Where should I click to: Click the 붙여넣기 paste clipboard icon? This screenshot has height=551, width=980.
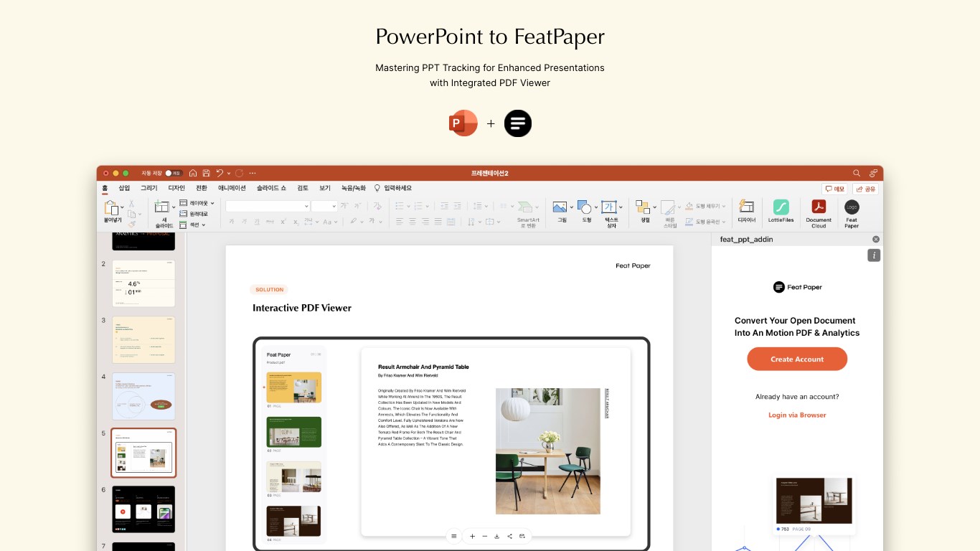pyautogui.click(x=110, y=207)
